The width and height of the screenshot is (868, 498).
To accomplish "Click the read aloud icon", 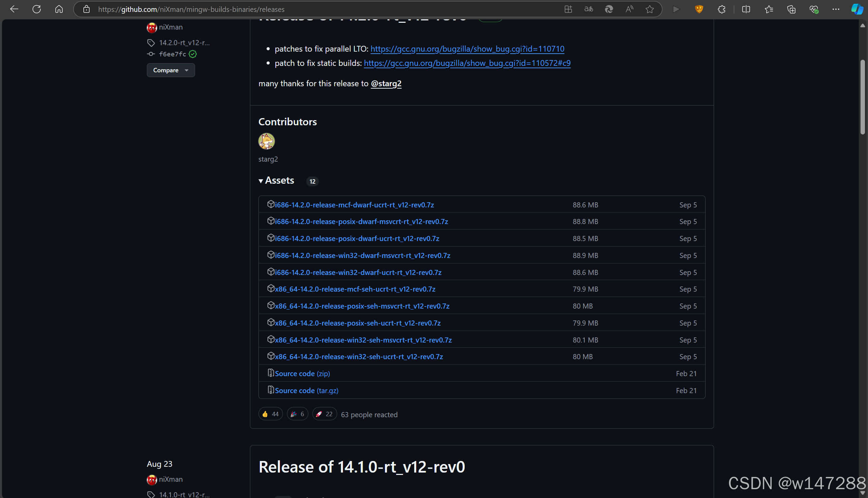I will (x=629, y=9).
